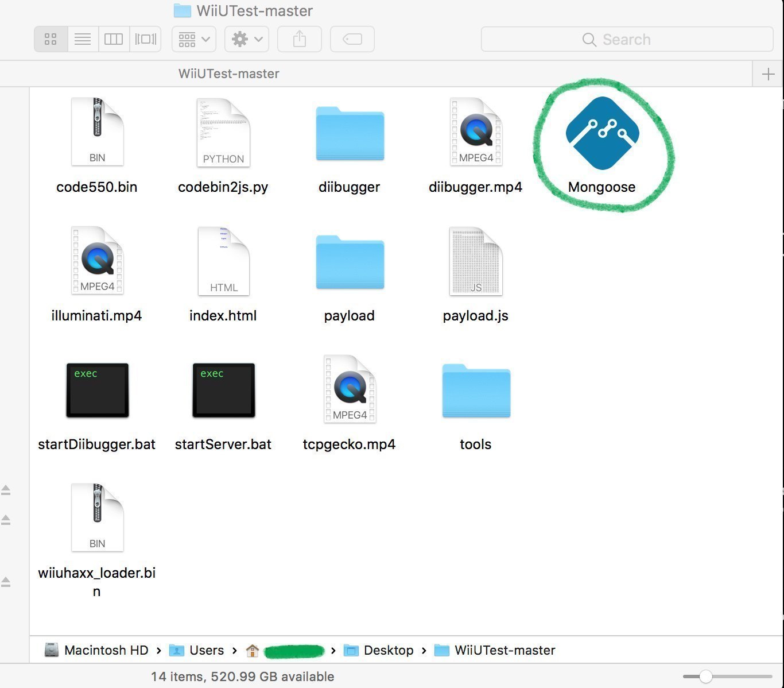Screen dimensions: 784x688
Task: Click WiiUTest-master in the path bar
Action: 495,650
